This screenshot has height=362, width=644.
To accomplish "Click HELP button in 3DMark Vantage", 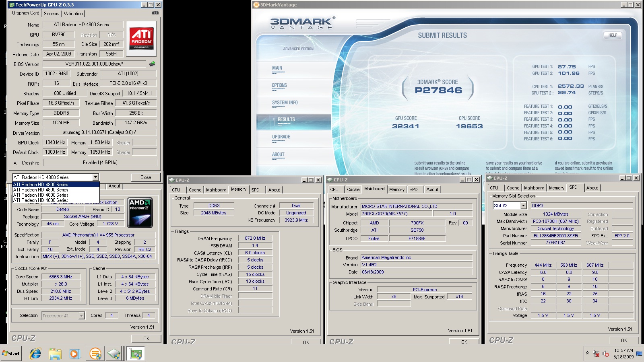I will coord(613,35).
